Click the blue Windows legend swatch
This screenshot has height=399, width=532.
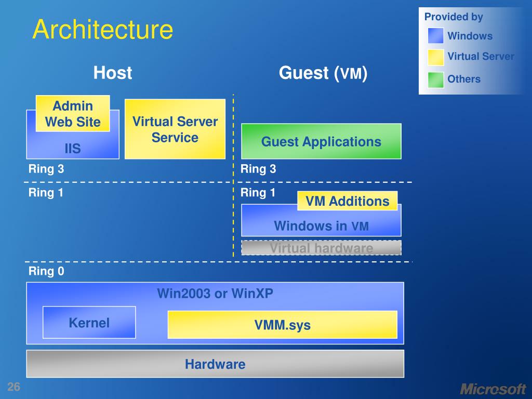pos(436,35)
